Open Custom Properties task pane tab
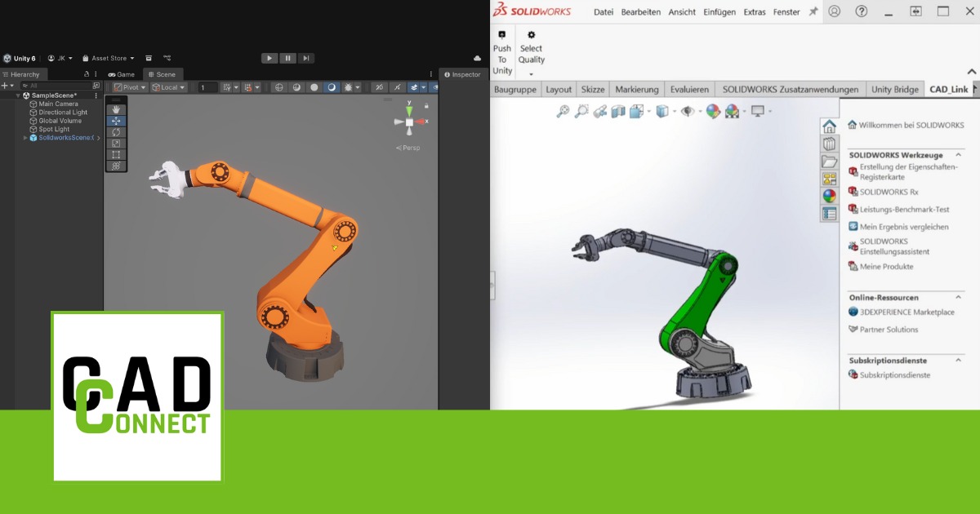The width and height of the screenshot is (980, 514). pos(829,214)
